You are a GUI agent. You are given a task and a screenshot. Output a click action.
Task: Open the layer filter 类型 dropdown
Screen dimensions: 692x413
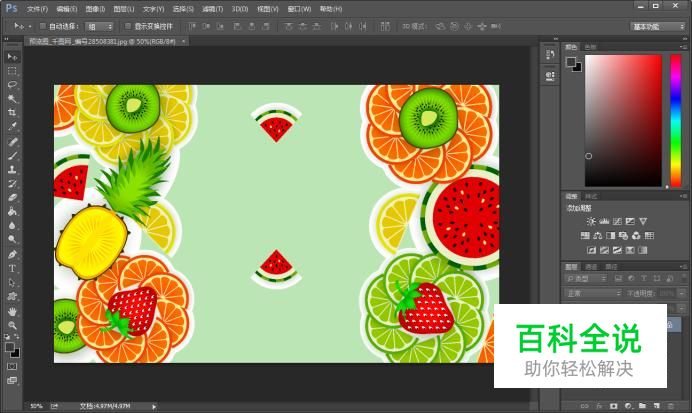586,278
